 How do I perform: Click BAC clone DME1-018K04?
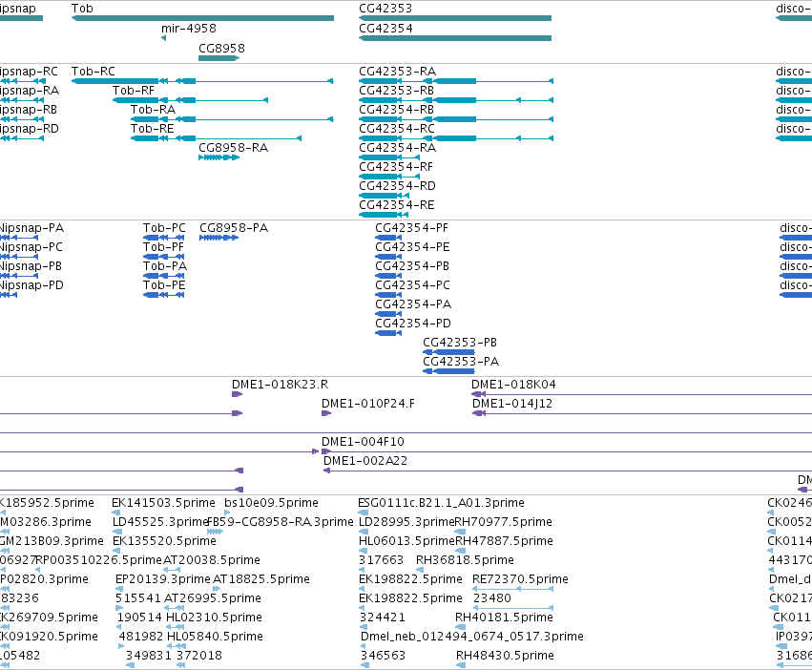click(513, 385)
